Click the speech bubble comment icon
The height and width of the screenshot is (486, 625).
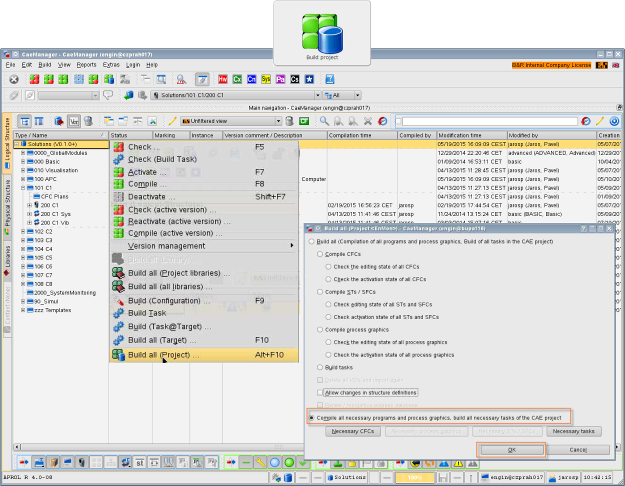pos(108,95)
